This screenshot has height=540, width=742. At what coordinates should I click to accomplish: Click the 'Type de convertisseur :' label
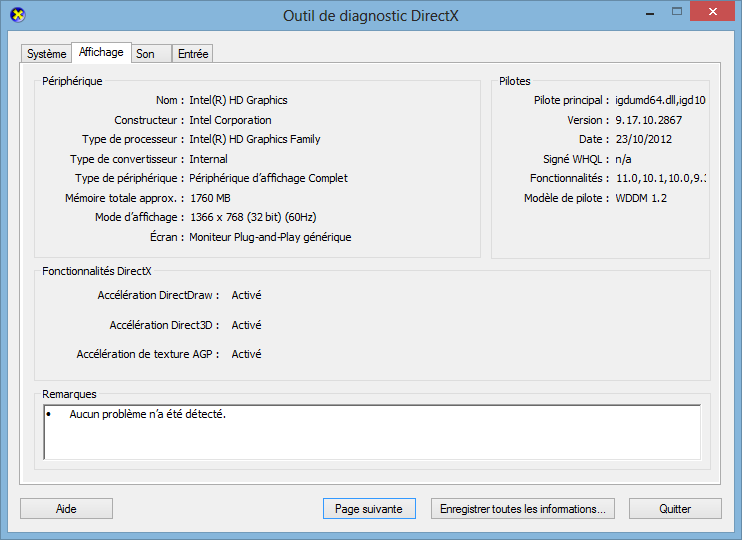point(127,159)
